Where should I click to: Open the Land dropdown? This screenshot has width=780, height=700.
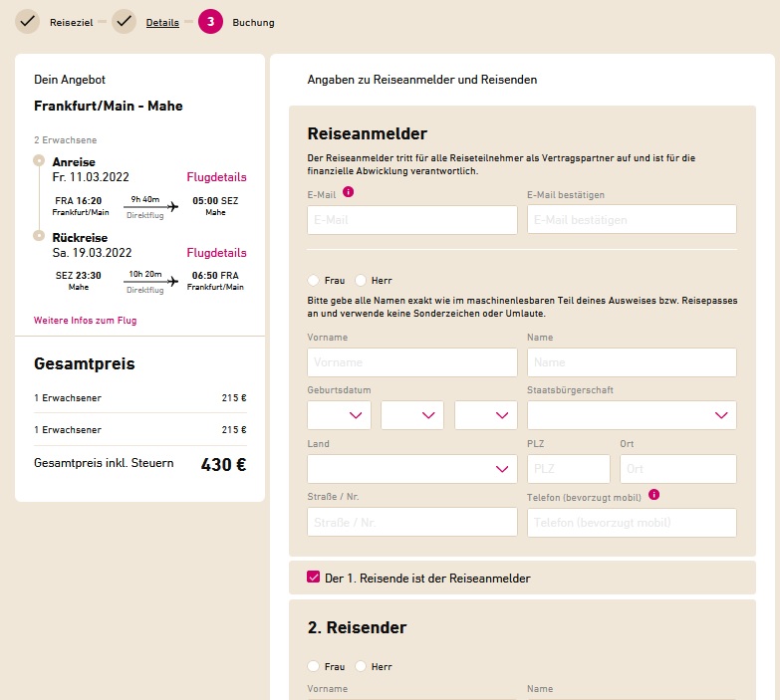[x=411, y=469]
